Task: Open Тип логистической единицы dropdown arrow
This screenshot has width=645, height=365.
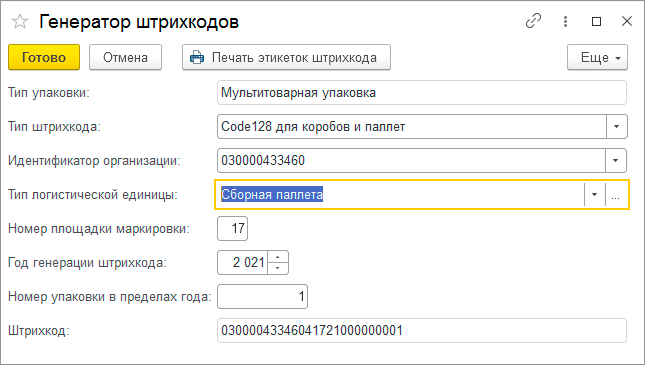Action: click(x=594, y=195)
